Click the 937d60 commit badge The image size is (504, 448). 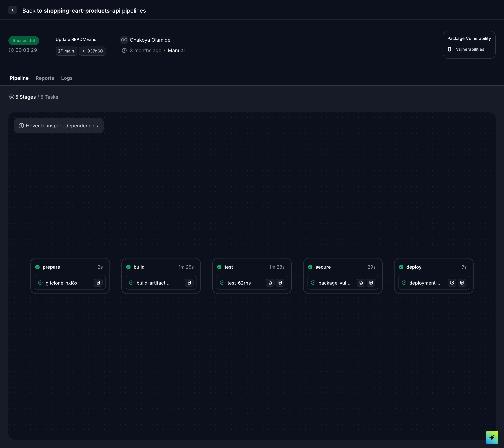pos(92,51)
